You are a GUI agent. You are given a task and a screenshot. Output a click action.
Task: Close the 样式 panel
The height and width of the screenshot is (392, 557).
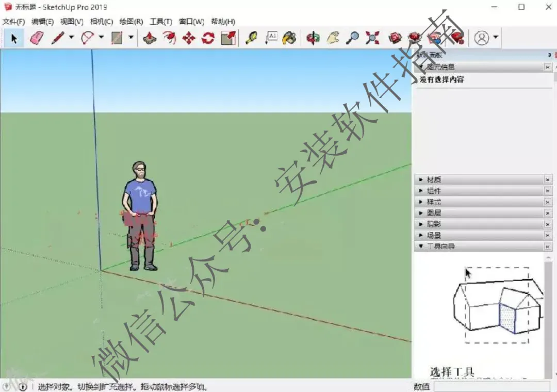[x=547, y=202]
